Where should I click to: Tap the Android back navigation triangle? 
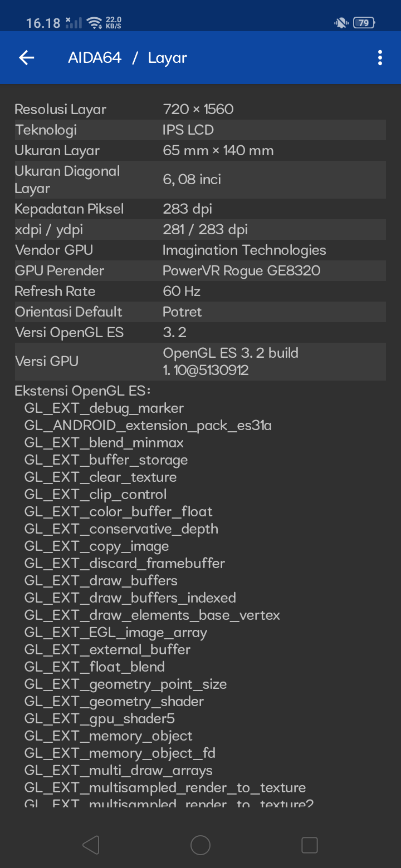91,845
